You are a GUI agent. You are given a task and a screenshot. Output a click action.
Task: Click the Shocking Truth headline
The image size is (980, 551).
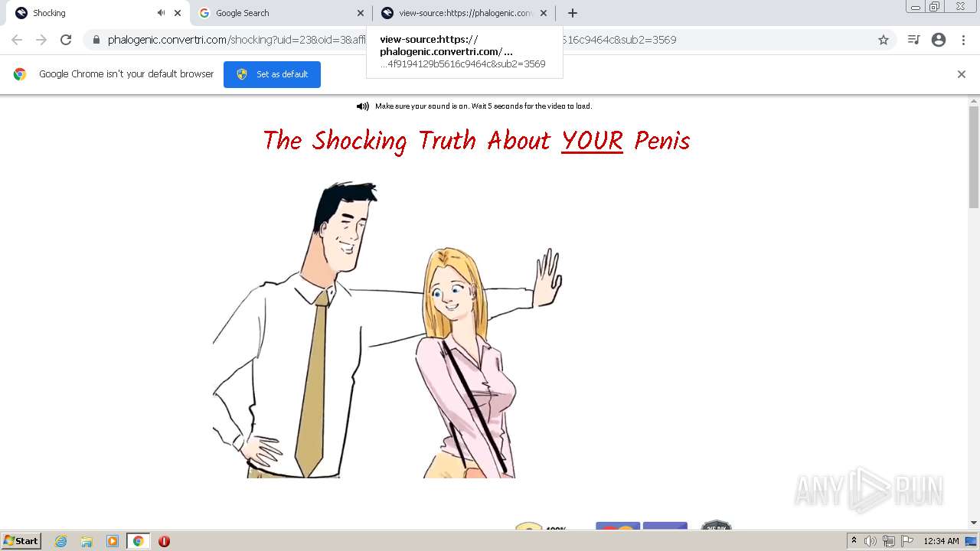[x=476, y=141]
